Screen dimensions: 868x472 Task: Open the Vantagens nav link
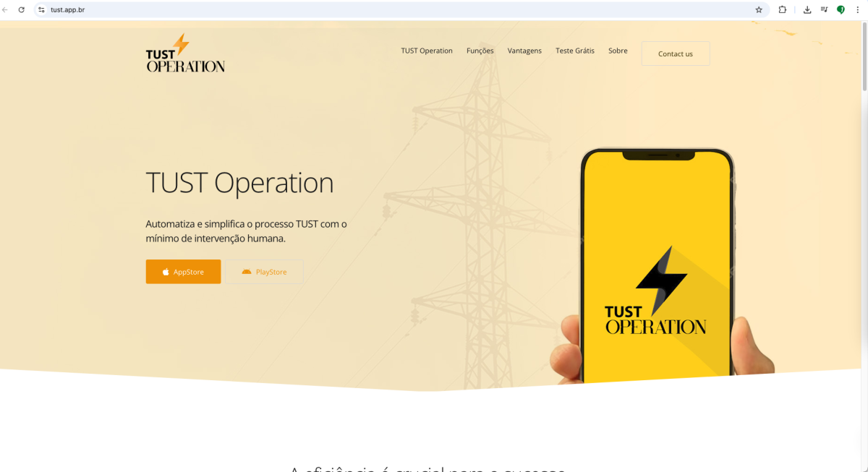pos(524,51)
